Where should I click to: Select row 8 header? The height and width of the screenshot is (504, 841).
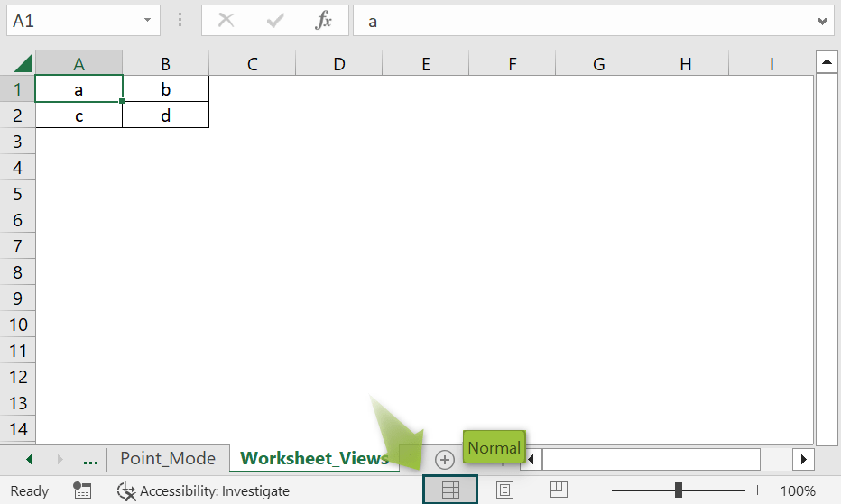click(x=18, y=272)
